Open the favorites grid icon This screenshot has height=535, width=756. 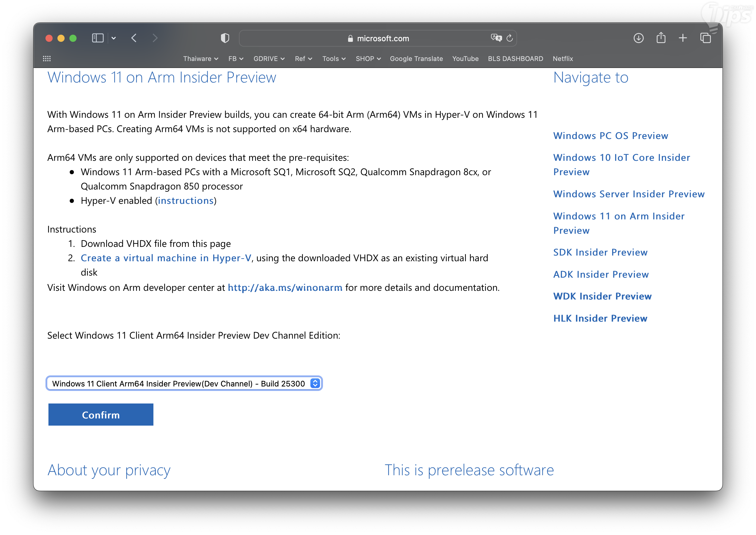click(x=47, y=59)
